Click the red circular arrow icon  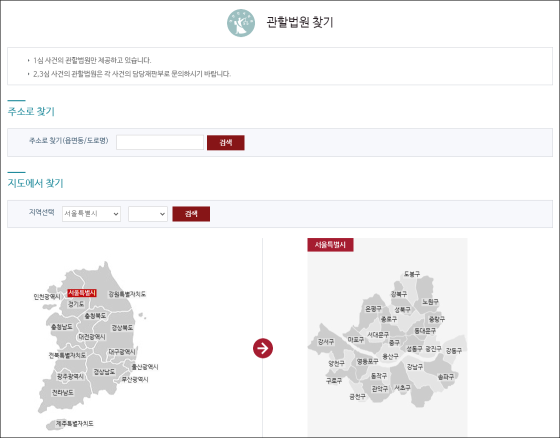pos(263,348)
